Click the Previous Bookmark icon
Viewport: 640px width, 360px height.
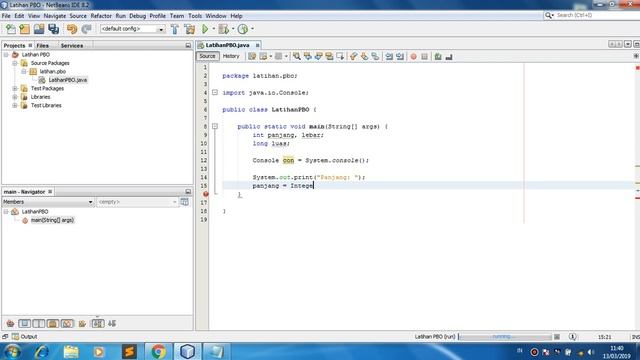(x=353, y=57)
